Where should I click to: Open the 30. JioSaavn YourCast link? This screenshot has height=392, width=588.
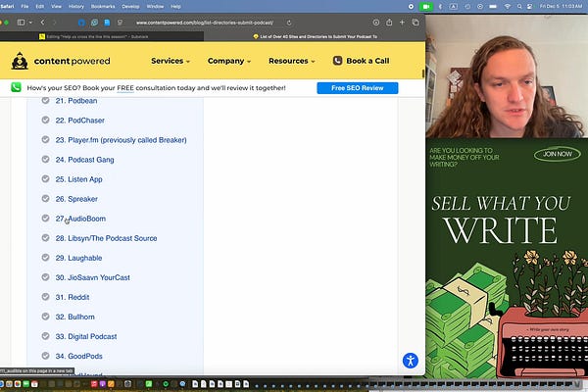[x=93, y=277]
